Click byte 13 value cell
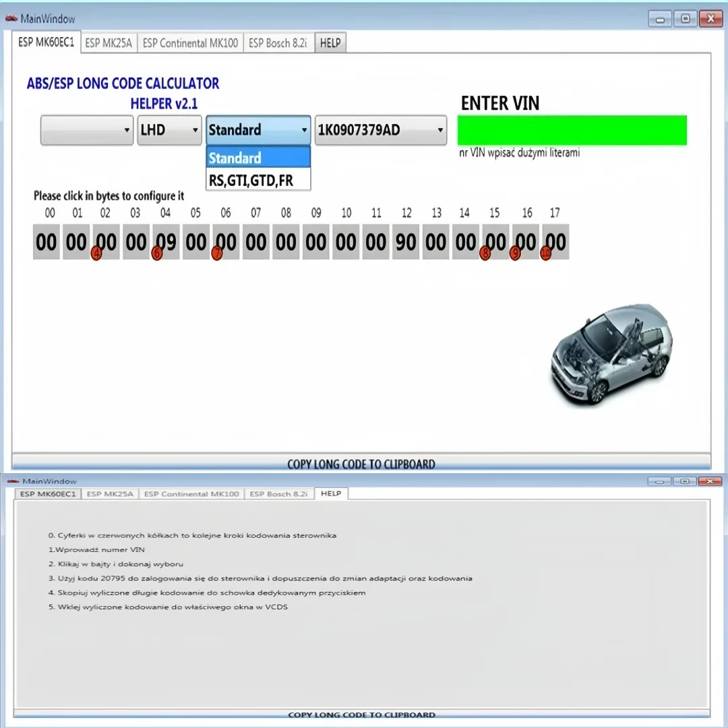 click(435, 242)
